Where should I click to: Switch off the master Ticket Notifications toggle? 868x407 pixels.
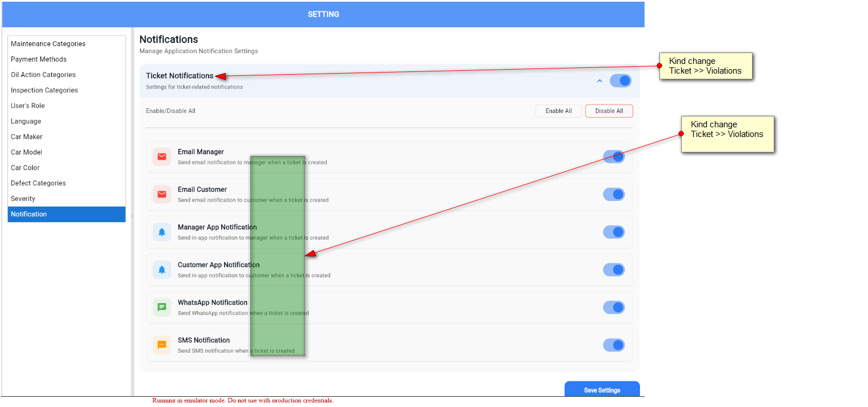tap(620, 80)
